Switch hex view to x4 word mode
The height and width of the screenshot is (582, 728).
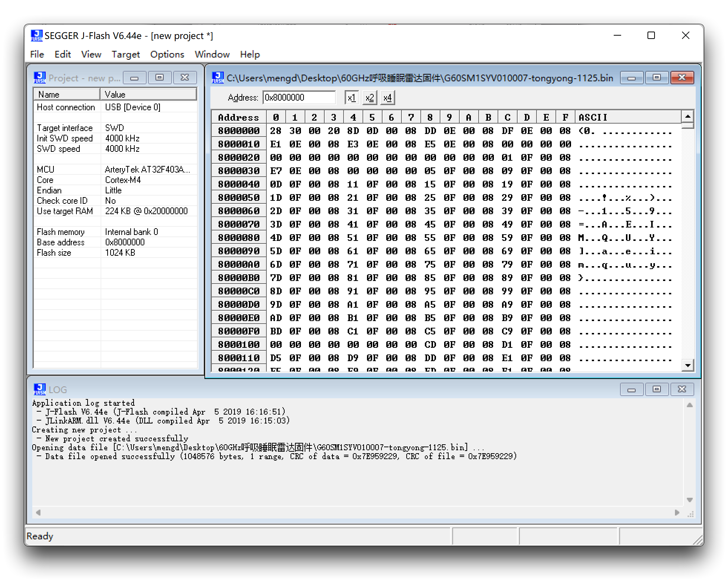point(387,98)
